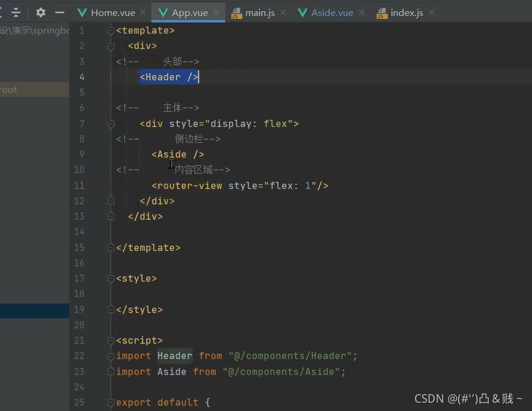
Task: Close the App.vue tab
Action: pos(216,12)
